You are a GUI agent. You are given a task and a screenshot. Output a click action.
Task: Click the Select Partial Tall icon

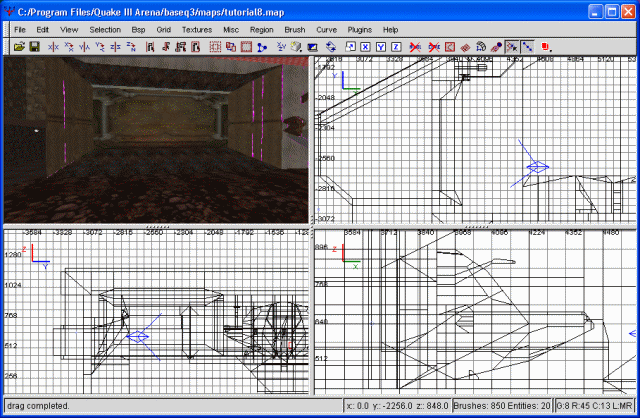pyautogui.click(x=181, y=47)
